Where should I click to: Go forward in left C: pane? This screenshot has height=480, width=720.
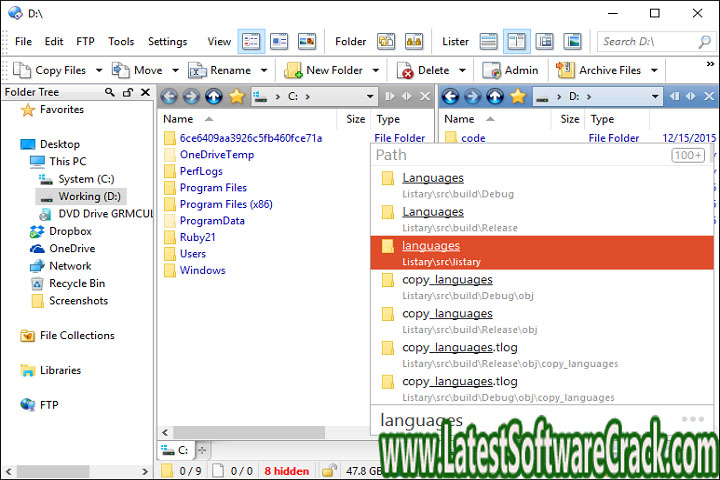(x=191, y=96)
